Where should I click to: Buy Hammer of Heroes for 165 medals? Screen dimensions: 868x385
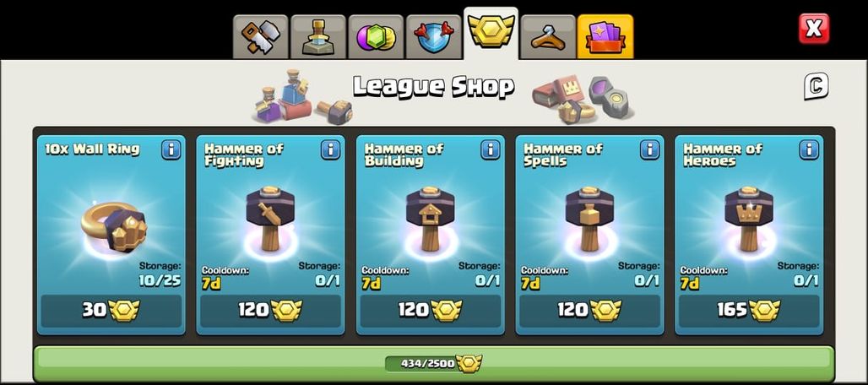tap(749, 311)
